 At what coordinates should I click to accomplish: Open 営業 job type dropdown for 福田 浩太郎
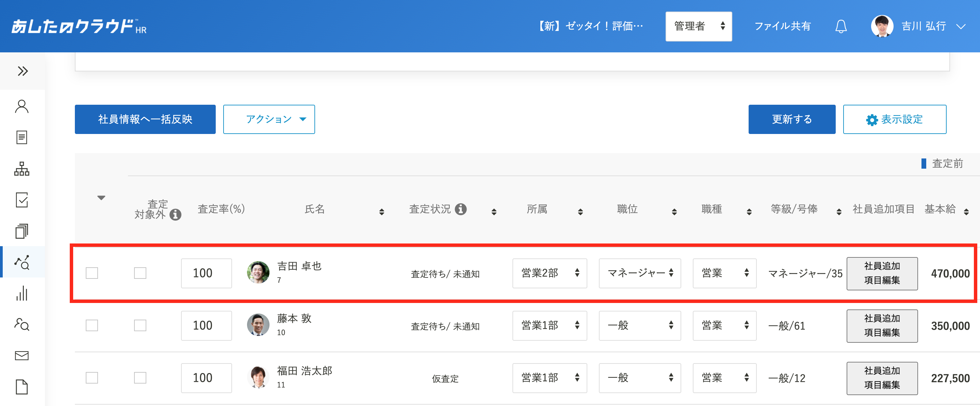(724, 378)
